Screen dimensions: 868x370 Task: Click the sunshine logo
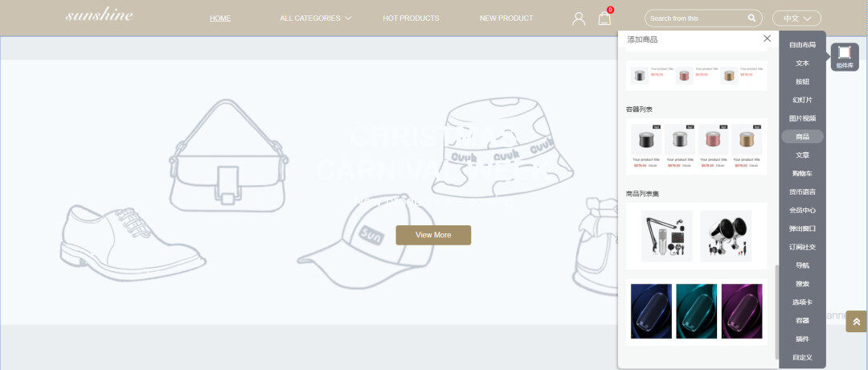pyautogui.click(x=100, y=16)
